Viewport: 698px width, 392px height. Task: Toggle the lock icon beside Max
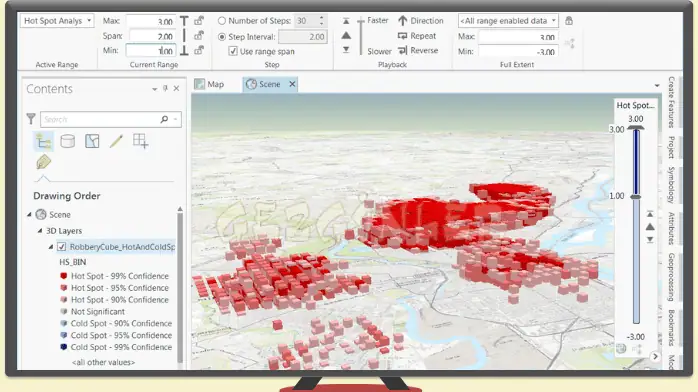199,20
